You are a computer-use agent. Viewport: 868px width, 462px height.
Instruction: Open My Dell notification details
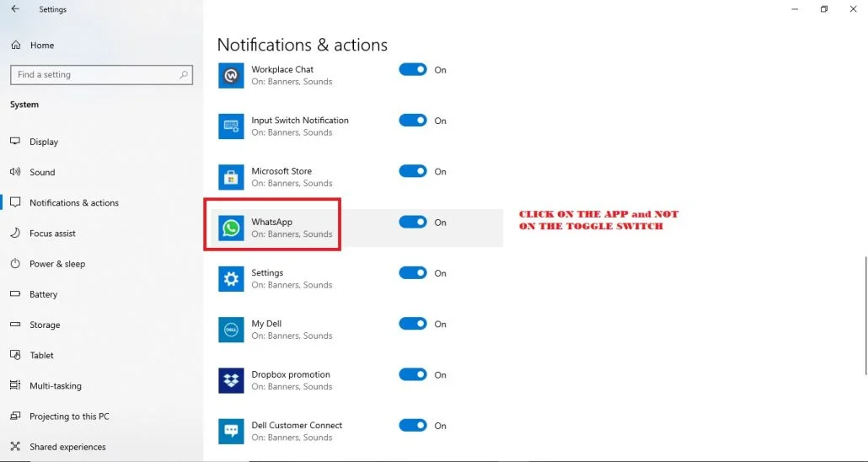266,324
